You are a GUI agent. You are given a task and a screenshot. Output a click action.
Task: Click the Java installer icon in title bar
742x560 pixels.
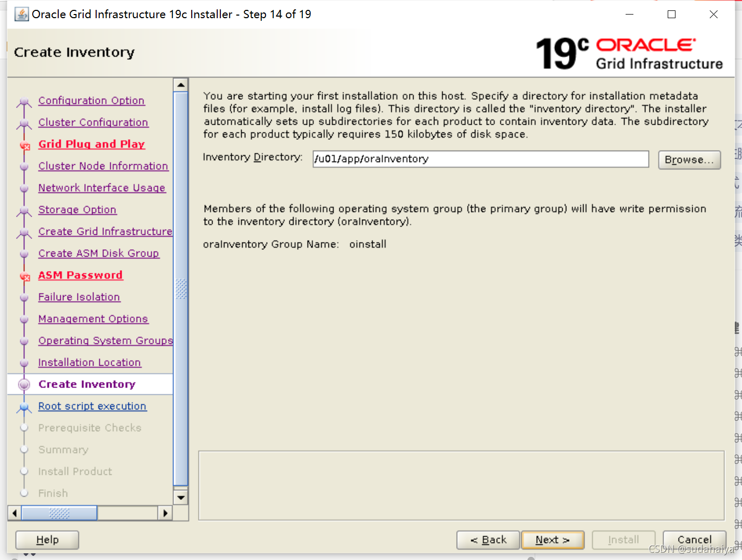tap(22, 14)
